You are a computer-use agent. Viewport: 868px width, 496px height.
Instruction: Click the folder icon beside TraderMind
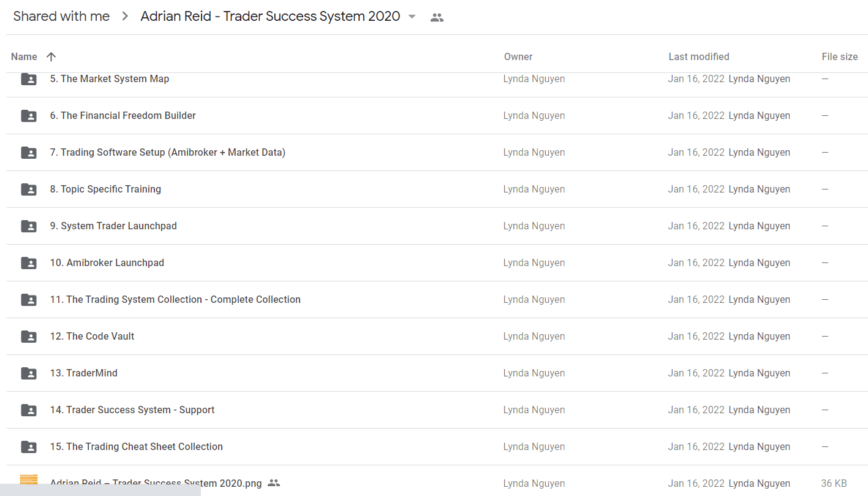tap(29, 373)
